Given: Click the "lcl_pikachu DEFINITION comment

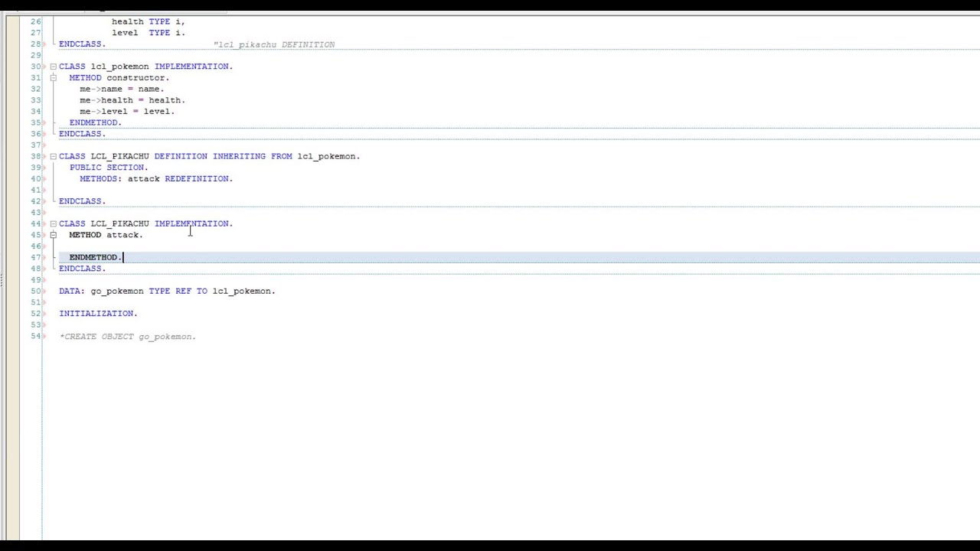Looking at the screenshot, I should click(x=274, y=44).
